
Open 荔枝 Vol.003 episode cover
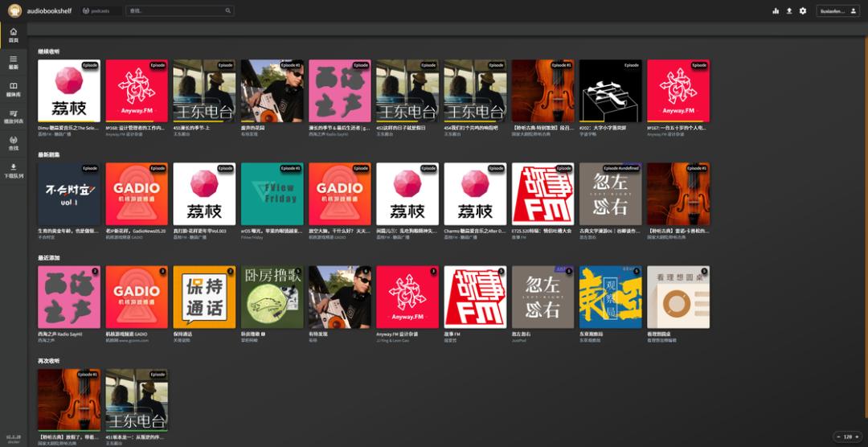pyautogui.click(x=204, y=194)
